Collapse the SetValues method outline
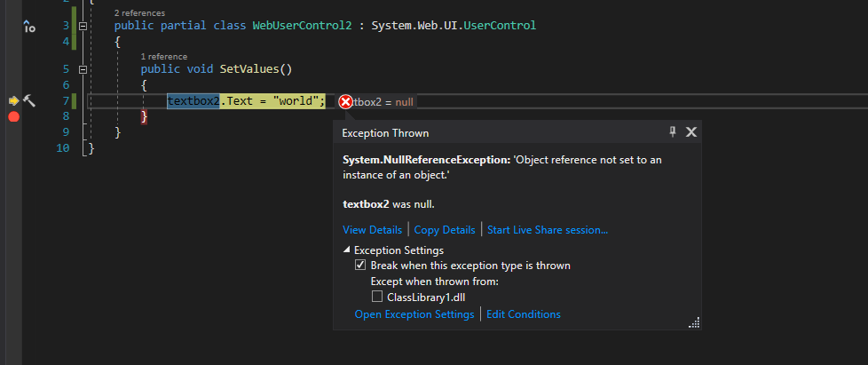This screenshot has height=365, width=868. (x=83, y=70)
